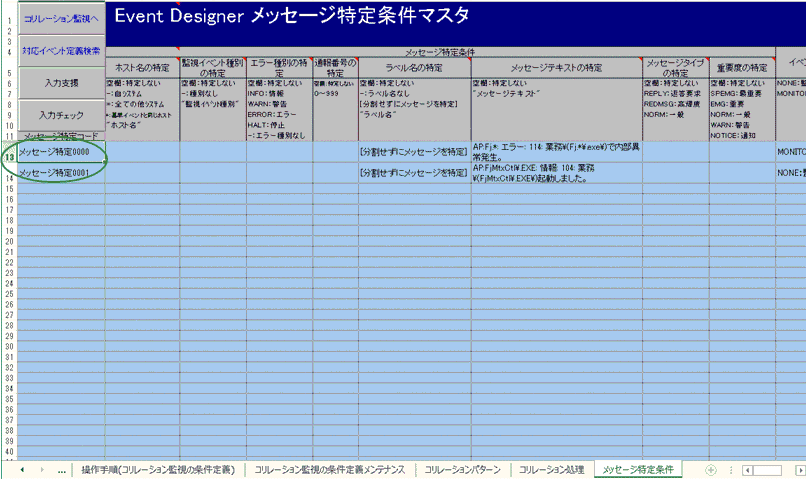Select the ラベル名の特定 header cell

[414, 68]
